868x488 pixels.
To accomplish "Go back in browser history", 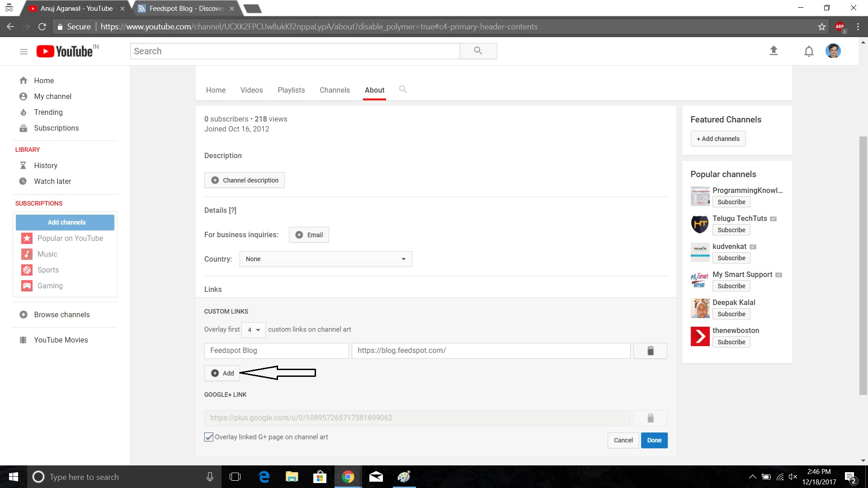I will pyautogui.click(x=10, y=27).
